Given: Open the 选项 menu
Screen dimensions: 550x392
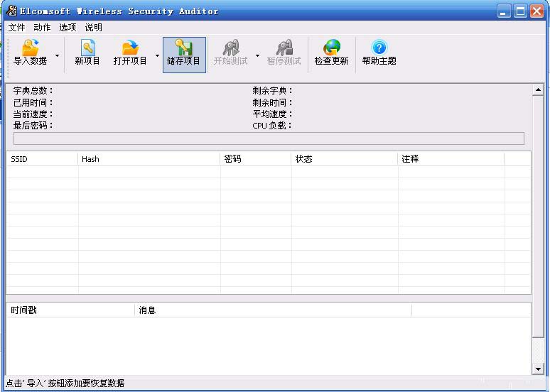Looking at the screenshot, I should (68, 28).
